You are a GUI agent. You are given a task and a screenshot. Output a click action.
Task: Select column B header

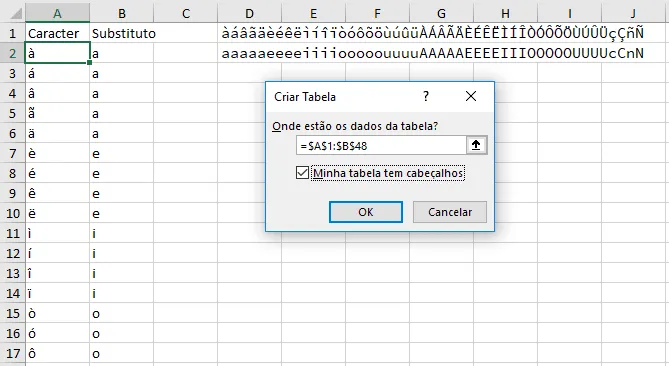click(122, 14)
